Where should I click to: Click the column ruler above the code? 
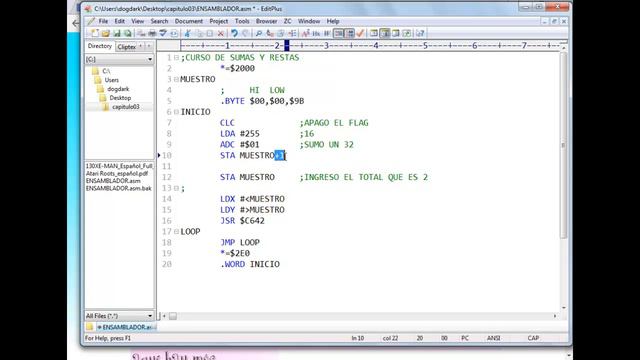coord(370,46)
